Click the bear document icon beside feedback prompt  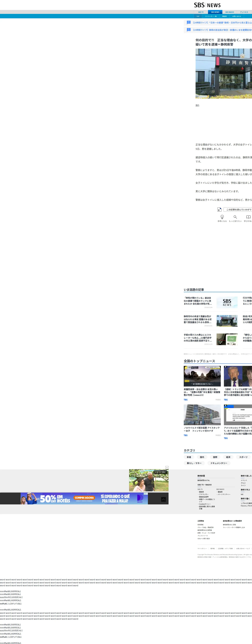click(x=219, y=210)
